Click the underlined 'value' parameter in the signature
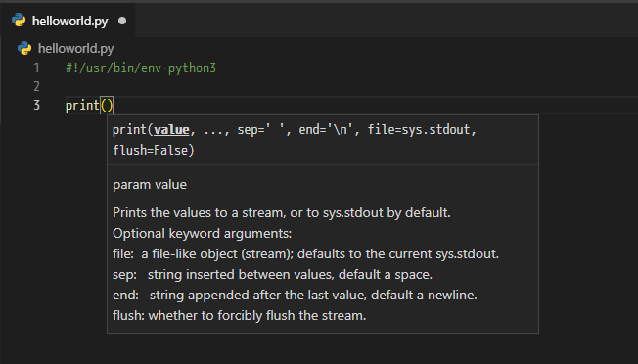This screenshot has height=364, width=638. (171, 130)
